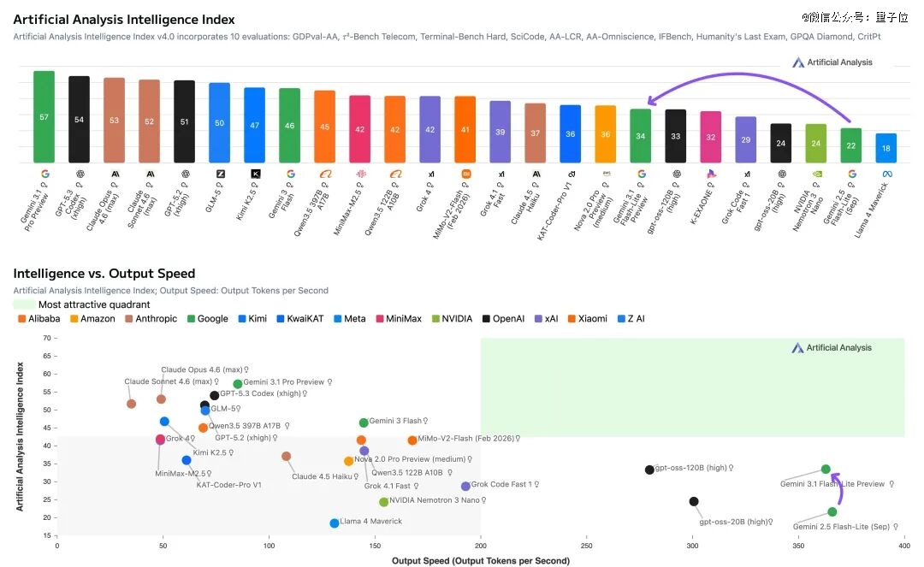This screenshot has width=924, height=567.
Task: Select the Gemini 3.1 Flash-Lite Preview scatter dot
Action: [826, 469]
